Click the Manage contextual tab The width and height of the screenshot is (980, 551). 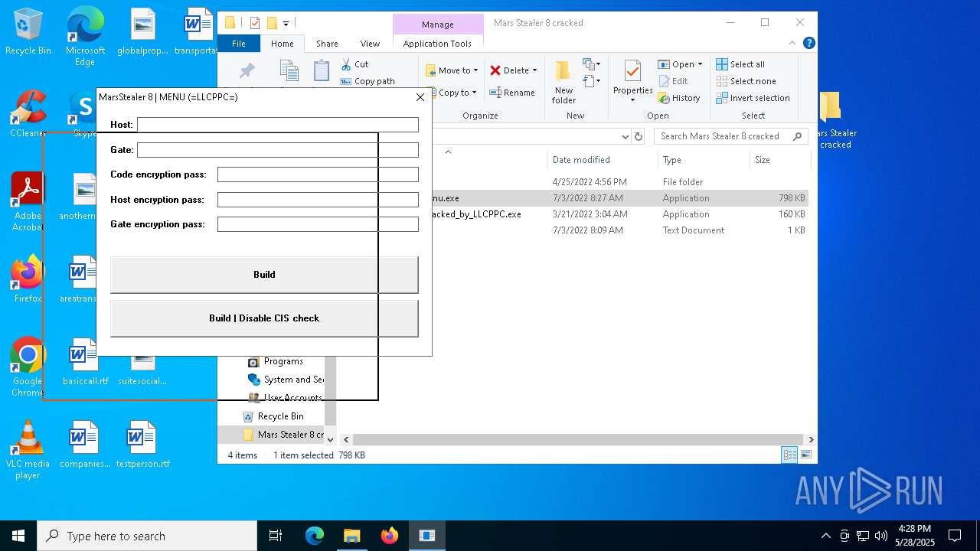point(438,24)
